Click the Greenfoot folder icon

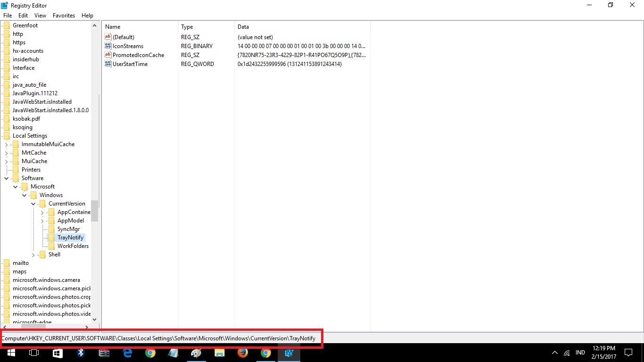[7, 25]
